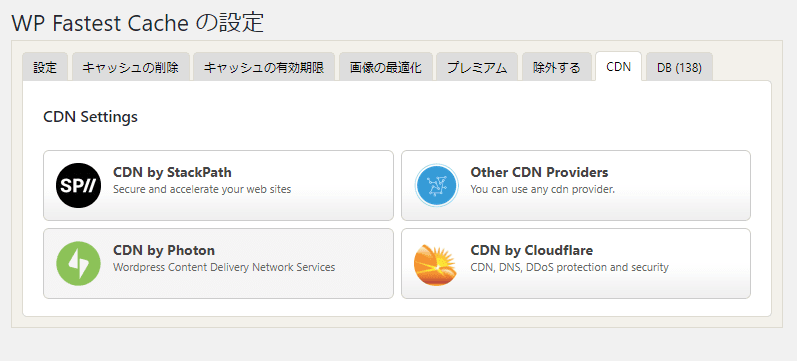The width and height of the screenshot is (797, 361).
Task: Click 'CDN, DNS, DDoS protection and security' text
Action: click(x=570, y=267)
